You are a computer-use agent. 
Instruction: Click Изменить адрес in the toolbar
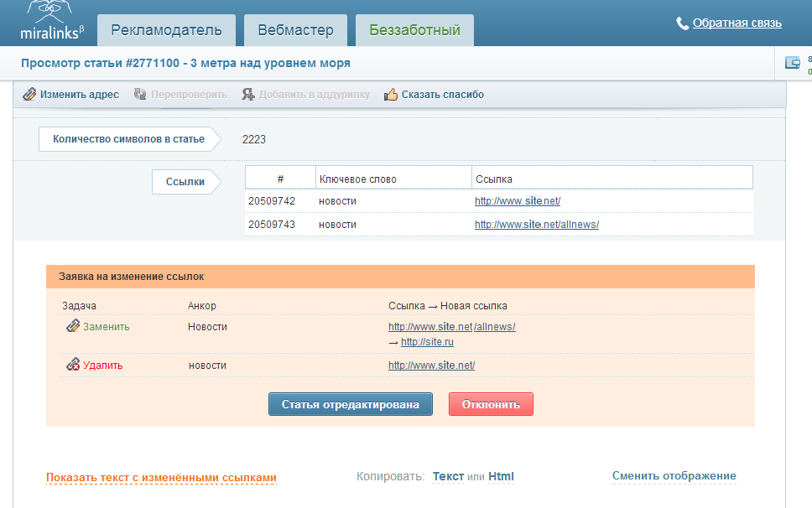point(79,95)
